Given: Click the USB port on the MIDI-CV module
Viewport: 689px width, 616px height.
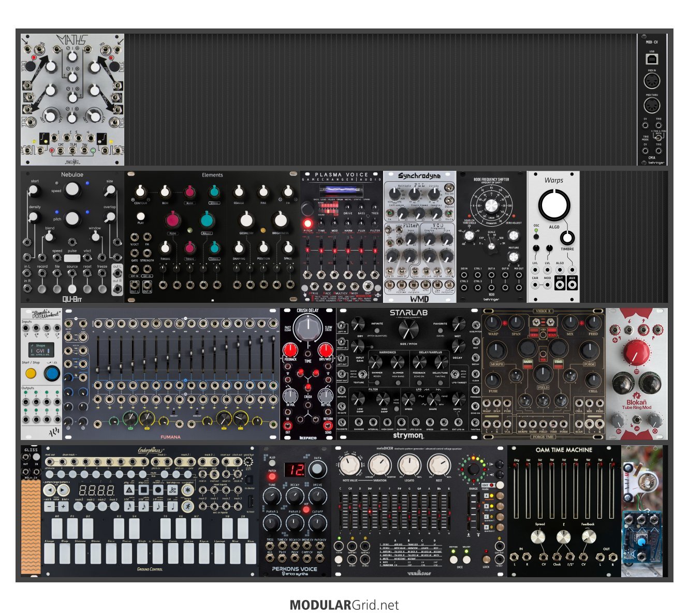Looking at the screenshot, I should (x=652, y=60).
